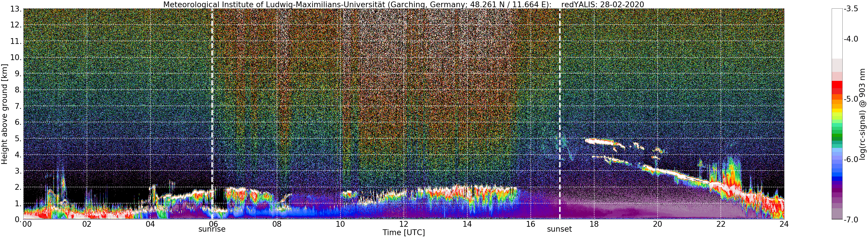The image size is (868, 238).
Task: Click the '7.' height tick label
Action: click(x=18, y=106)
